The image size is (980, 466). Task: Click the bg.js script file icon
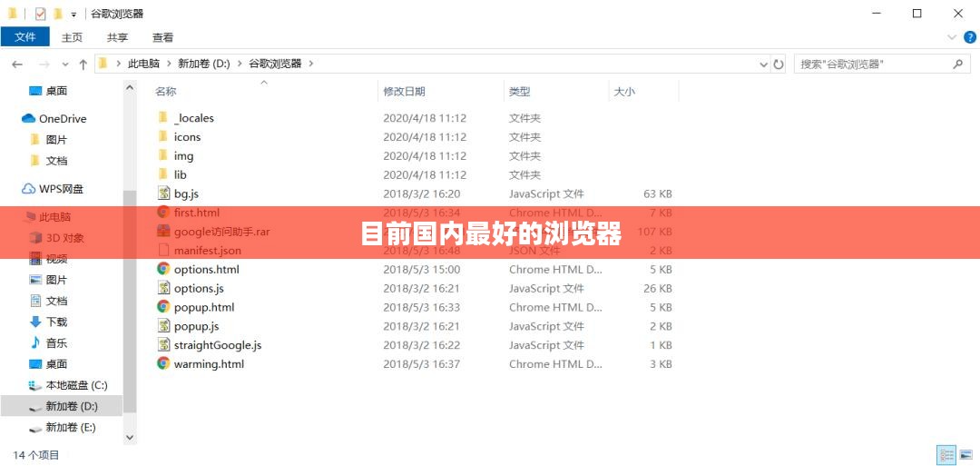(163, 193)
